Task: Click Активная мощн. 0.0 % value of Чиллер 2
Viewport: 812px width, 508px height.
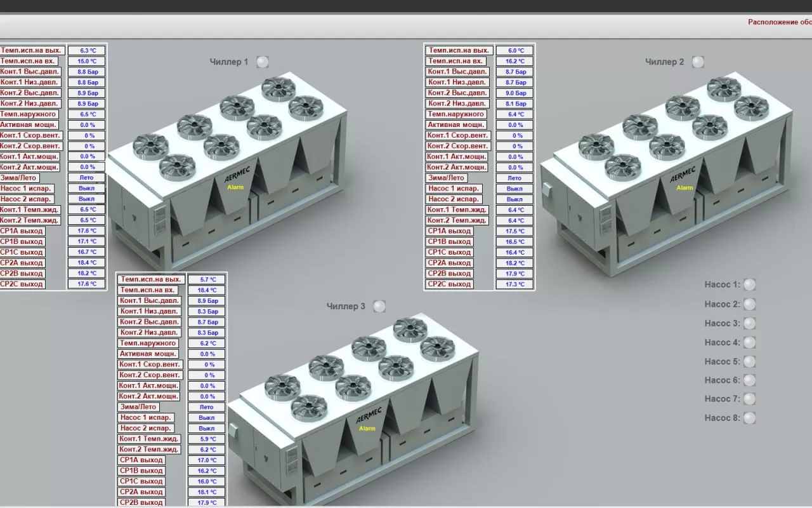Action: 514,125
